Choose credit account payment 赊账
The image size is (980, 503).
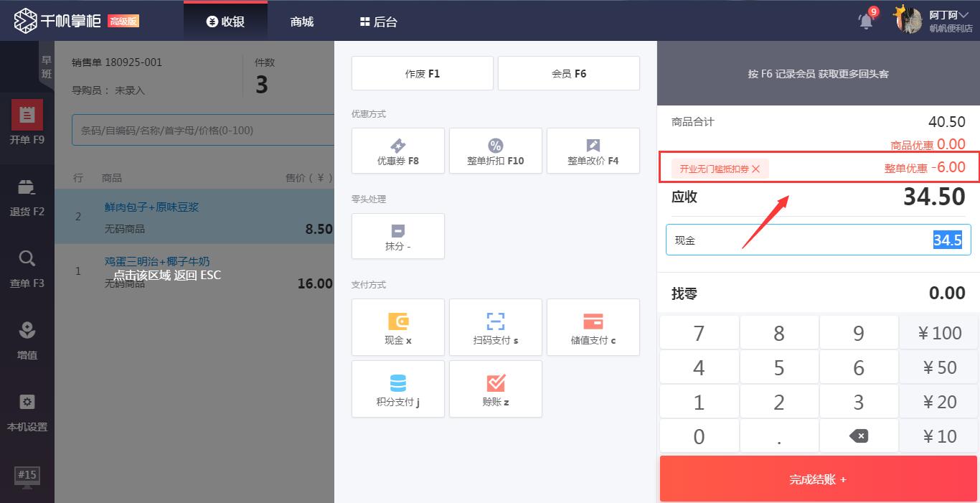click(x=495, y=389)
